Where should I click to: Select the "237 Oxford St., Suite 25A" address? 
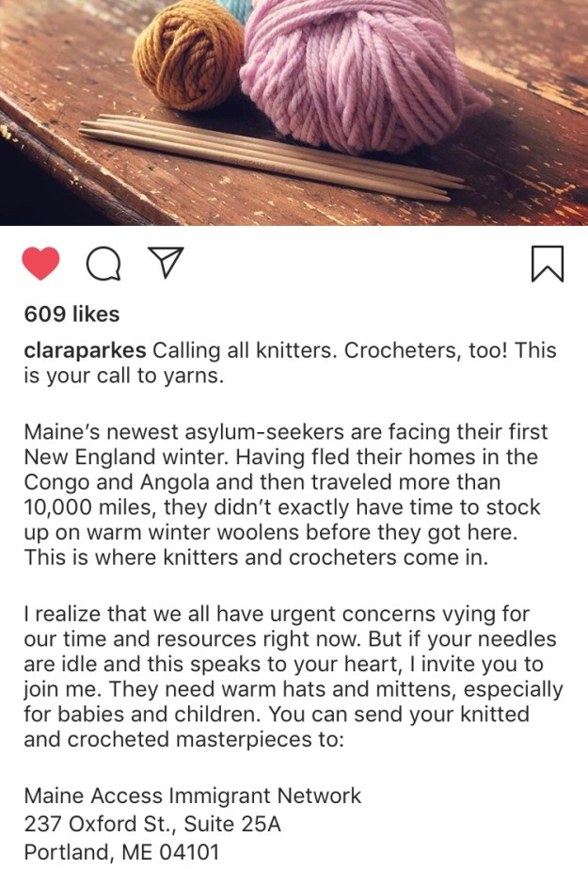coord(151,825)
